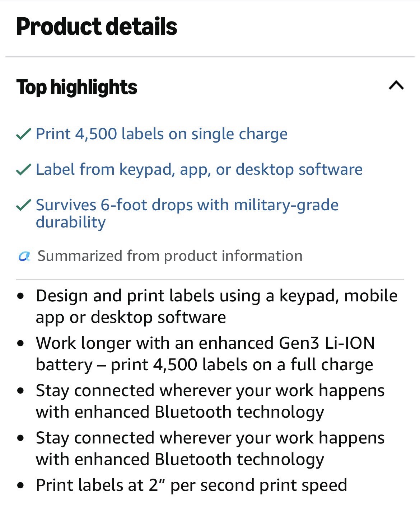420x512 pixels.
Task: Click the AI summary sparkle icon
Action: [24, 256]
